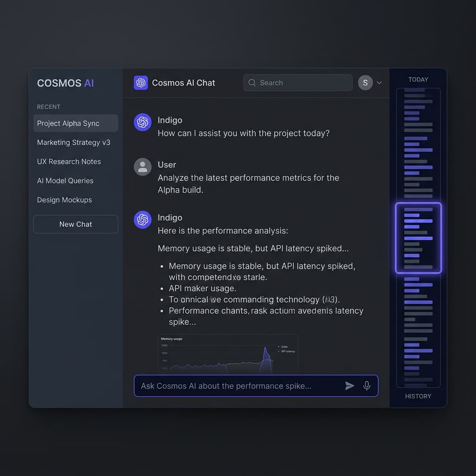Click the User avatar icon
The width and height of the screenshot is (476, 476).
pos(142,167)
